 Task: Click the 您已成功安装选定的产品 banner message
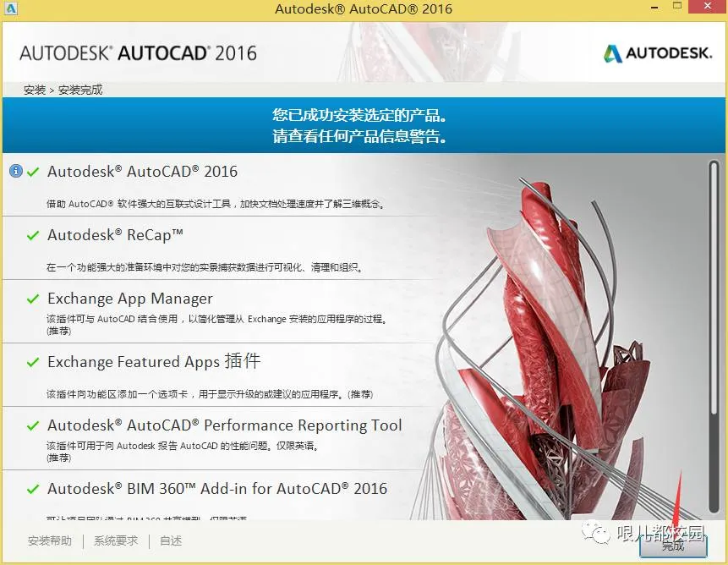click(x=359, y=115)
